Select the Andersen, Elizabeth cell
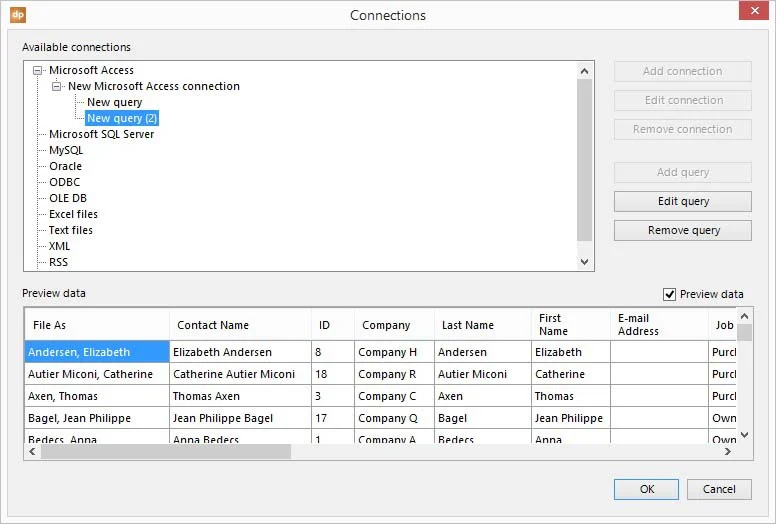Image resolution: width=776 pixels, height=524 pixels. click(97, 352)
